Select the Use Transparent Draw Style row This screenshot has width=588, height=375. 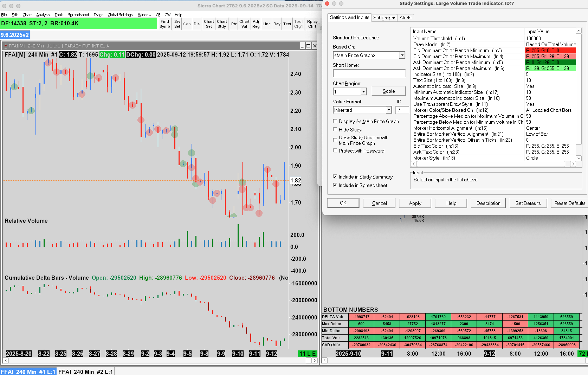(x=494, y=104)
